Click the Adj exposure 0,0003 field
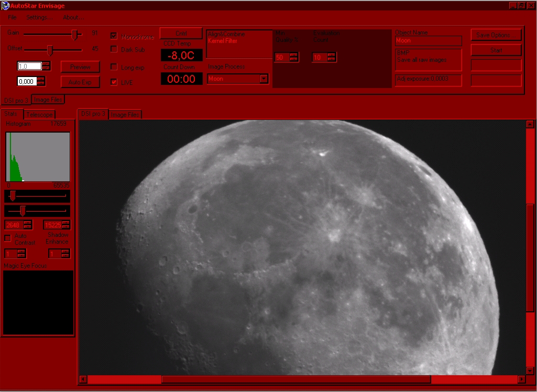 (428, 81)
